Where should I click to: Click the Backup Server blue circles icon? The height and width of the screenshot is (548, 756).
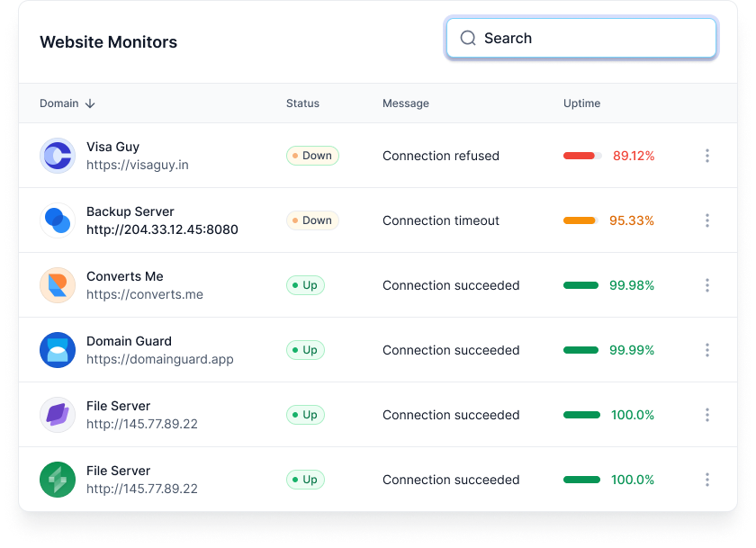58,220
